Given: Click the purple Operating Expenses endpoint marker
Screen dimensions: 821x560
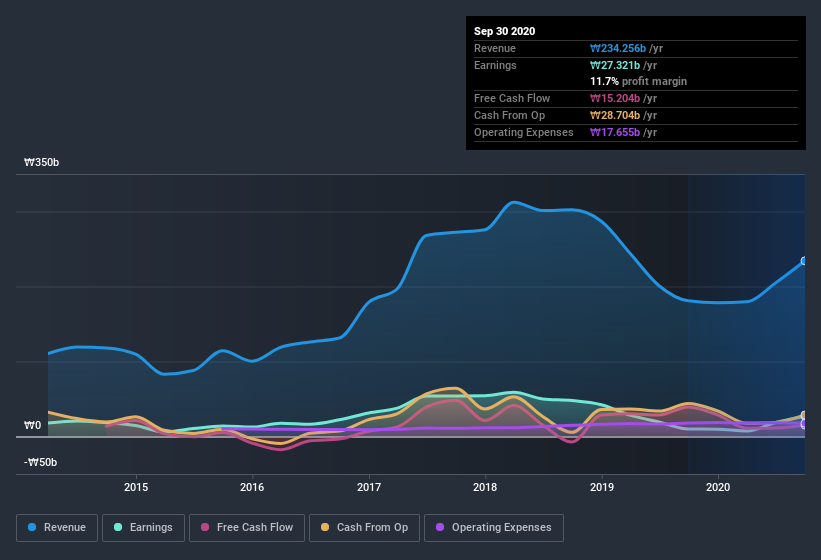Looking at the screenshot, I should point(804,425).
